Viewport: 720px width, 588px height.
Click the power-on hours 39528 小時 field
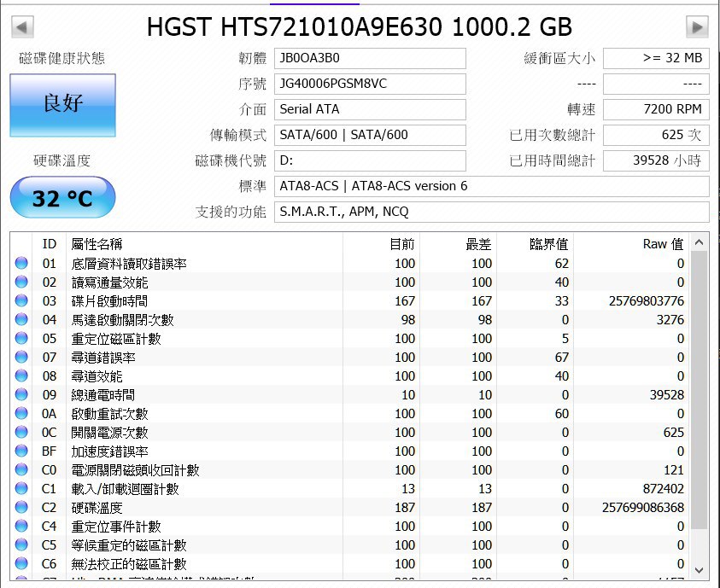tap(656, 160)
